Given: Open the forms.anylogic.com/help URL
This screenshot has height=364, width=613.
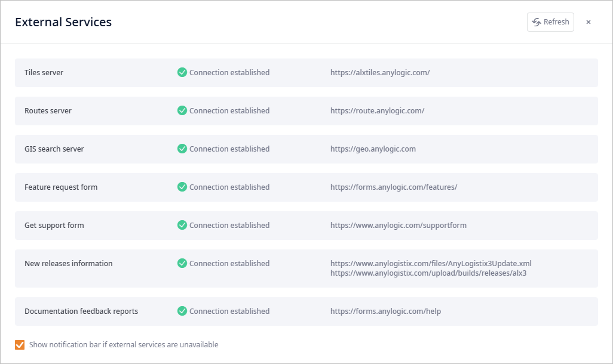Looking at the screenshot, I should (385, 311).
